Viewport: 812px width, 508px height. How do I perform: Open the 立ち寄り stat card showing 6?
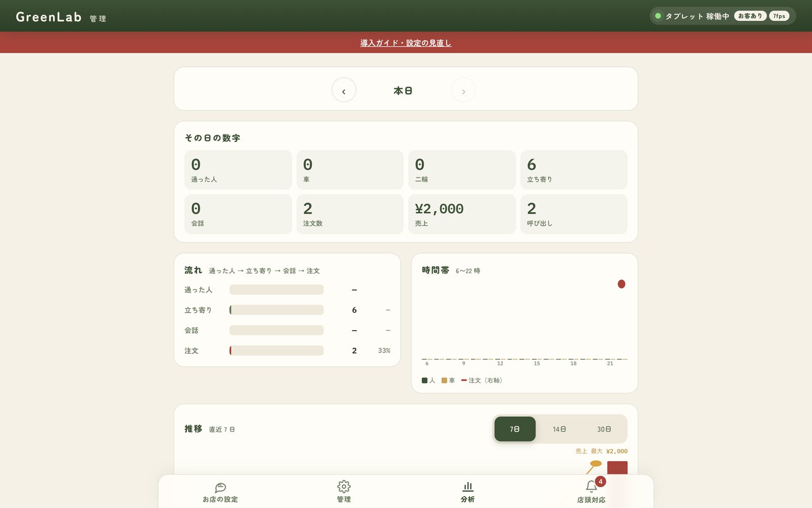point(574,170)
